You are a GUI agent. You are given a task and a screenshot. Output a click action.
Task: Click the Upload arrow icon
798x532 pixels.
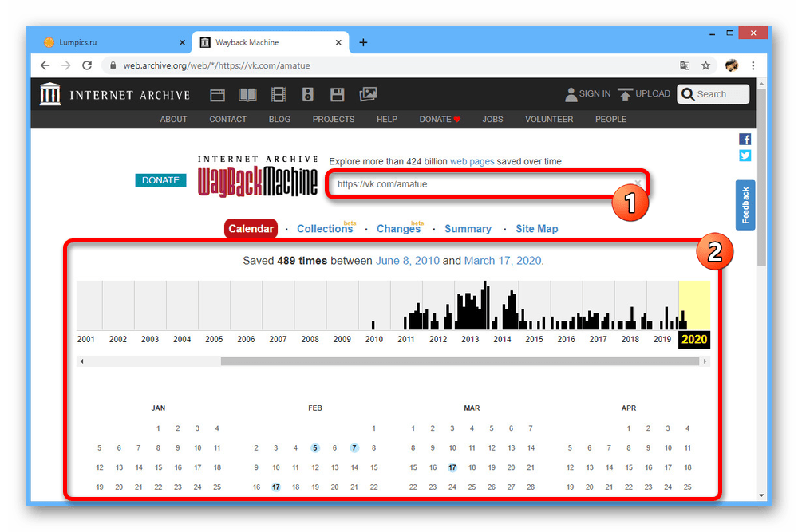(x=625, y=95)
